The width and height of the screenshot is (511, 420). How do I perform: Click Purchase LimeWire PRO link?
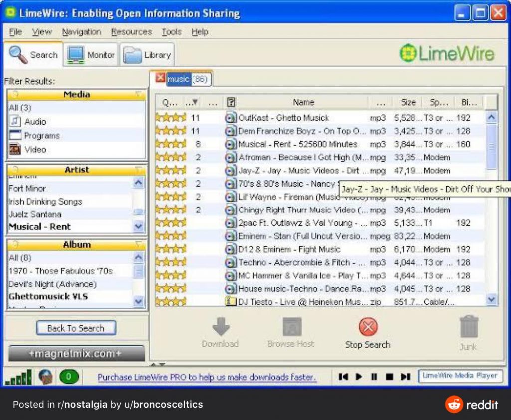click(x=207, y=377)
